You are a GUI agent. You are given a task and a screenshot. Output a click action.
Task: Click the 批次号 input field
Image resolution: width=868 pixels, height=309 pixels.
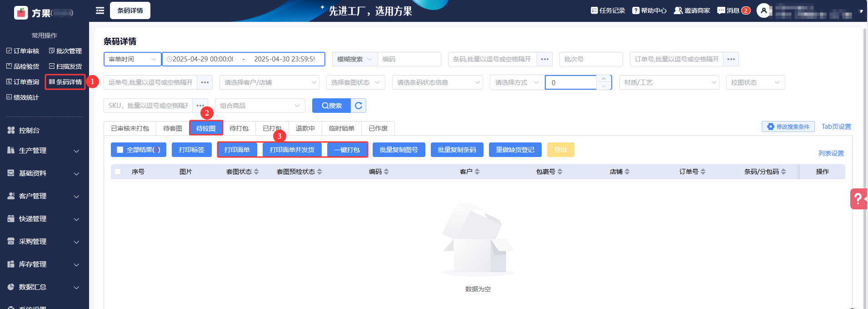tap(591, 59)
